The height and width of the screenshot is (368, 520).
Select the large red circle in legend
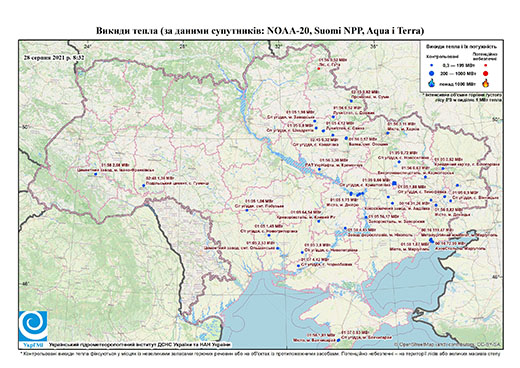point(485,73)
